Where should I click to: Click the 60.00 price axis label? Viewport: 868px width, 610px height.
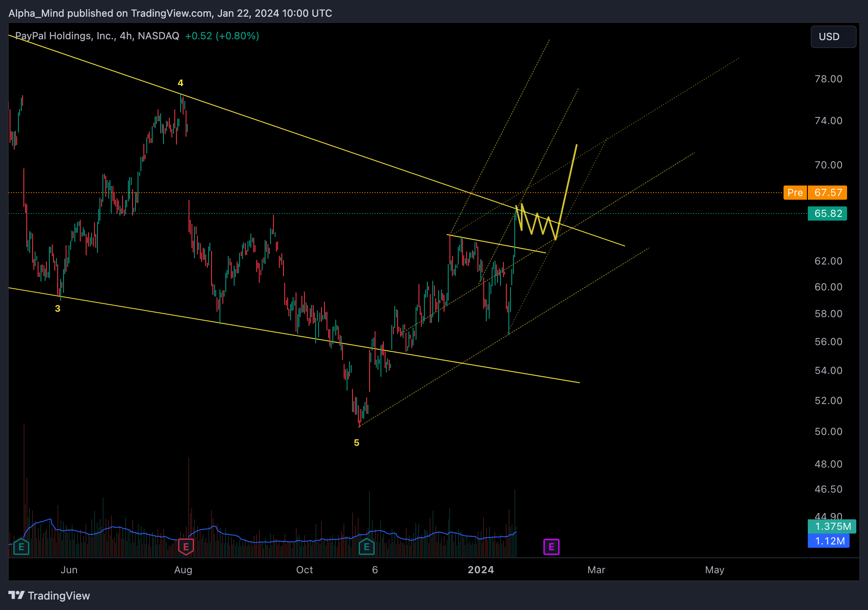pos(828,287)
